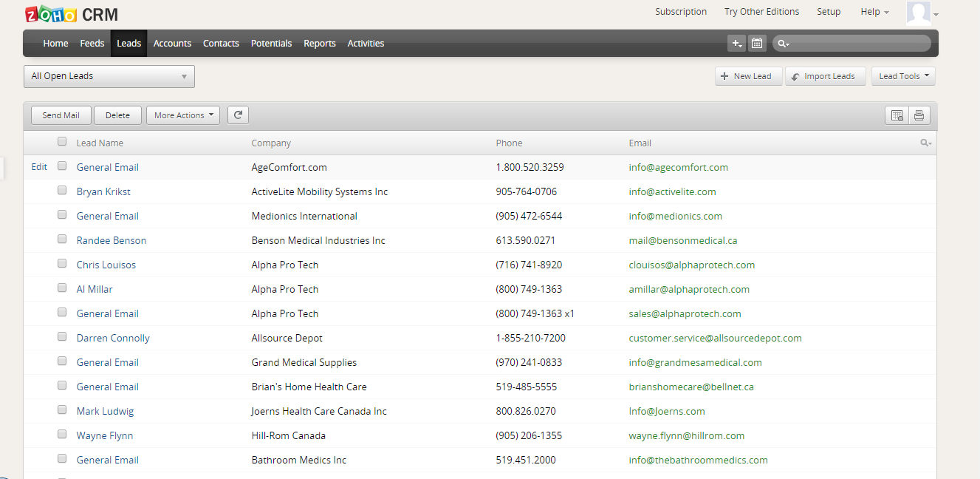980x479 pixels.
Task: Open the list view settings icon
Action: pyautogui.click(x=897, y=115)
